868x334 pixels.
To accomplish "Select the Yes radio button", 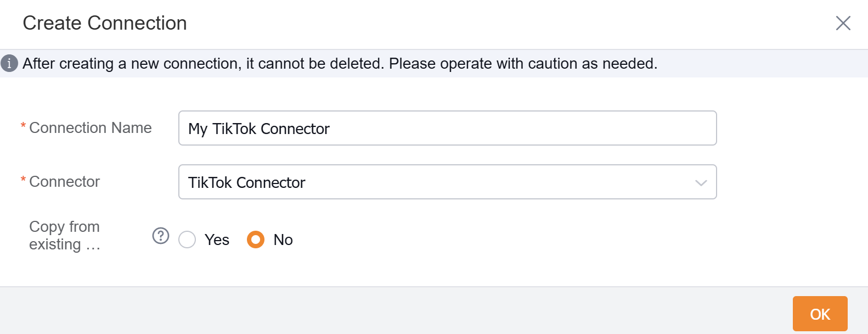I will (x=187, y=240).
